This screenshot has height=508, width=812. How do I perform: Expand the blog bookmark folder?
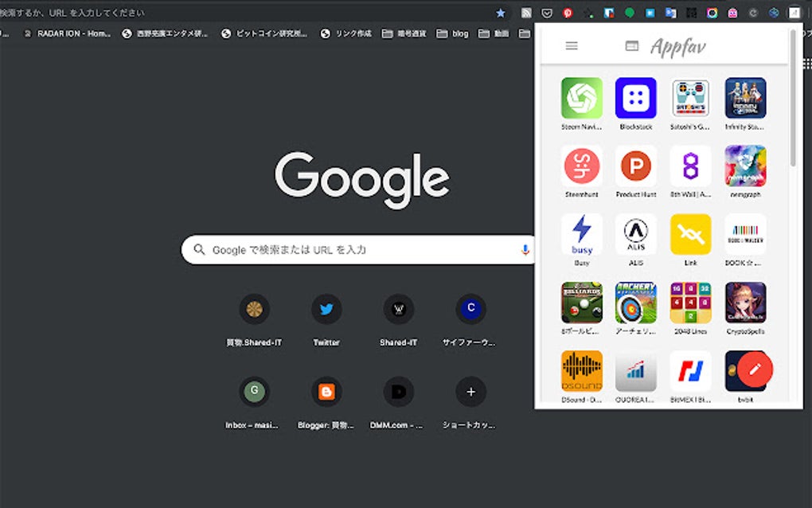(x=453, y=33)
